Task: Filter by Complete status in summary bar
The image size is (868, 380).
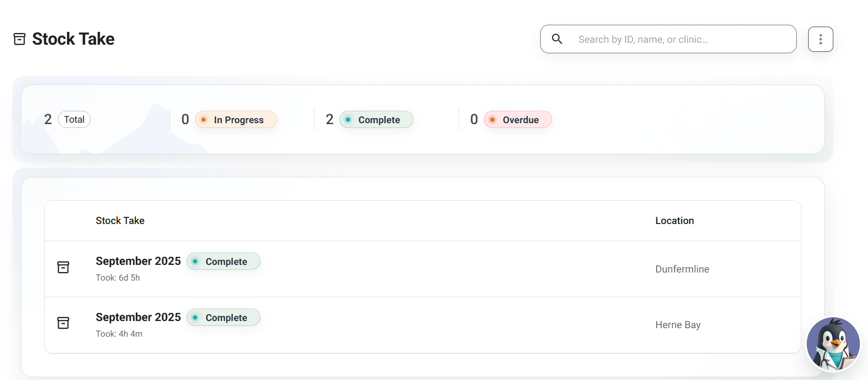Action: pos(376,120)
